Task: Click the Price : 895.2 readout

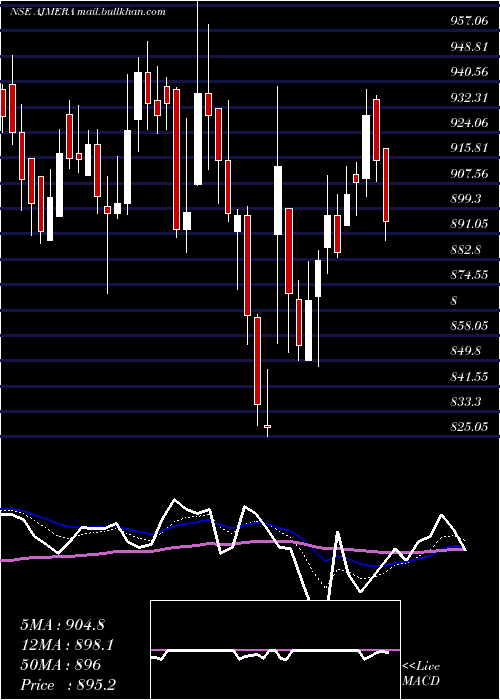Action: pos(68,685)
